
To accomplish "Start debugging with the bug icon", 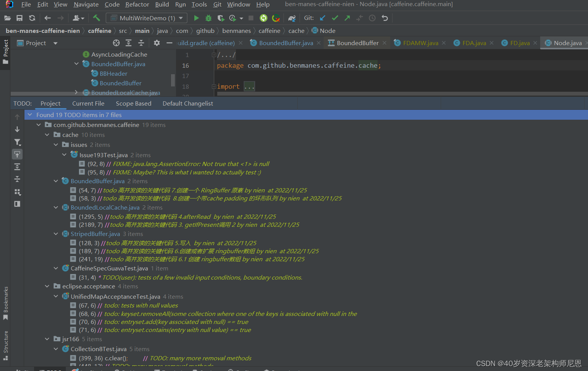I will [x=208, y=18].
